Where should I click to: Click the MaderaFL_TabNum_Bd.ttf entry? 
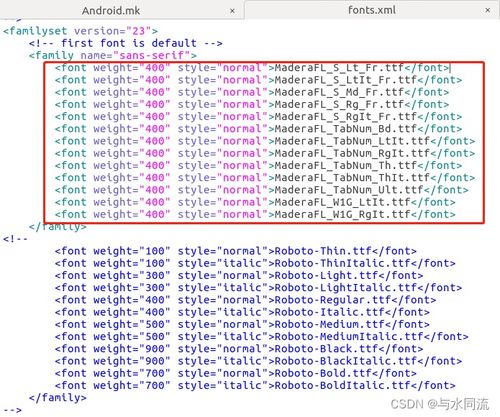tap(258, 129)
